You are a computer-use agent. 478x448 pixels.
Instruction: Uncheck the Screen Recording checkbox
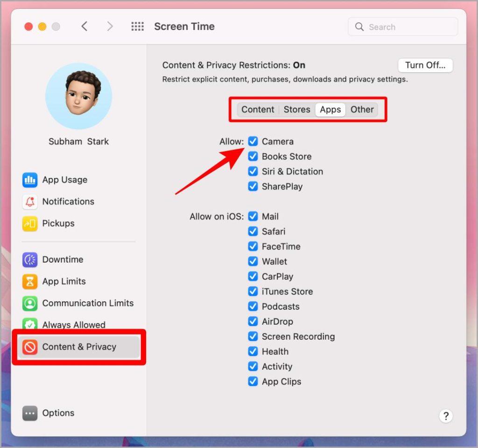[x=253, y=336]
